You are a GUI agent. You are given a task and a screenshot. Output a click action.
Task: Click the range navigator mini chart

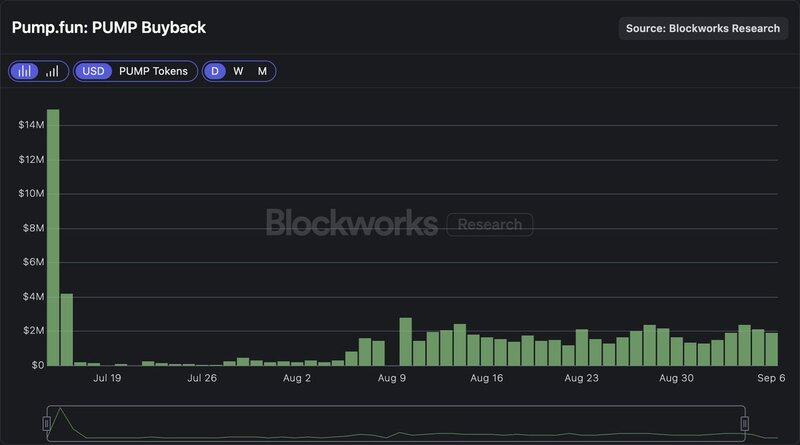pyautogui.click(x=395, y=423)
